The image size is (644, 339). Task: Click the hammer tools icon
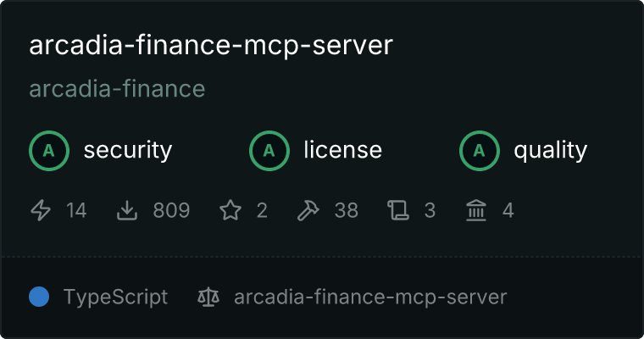pos(308,210)
